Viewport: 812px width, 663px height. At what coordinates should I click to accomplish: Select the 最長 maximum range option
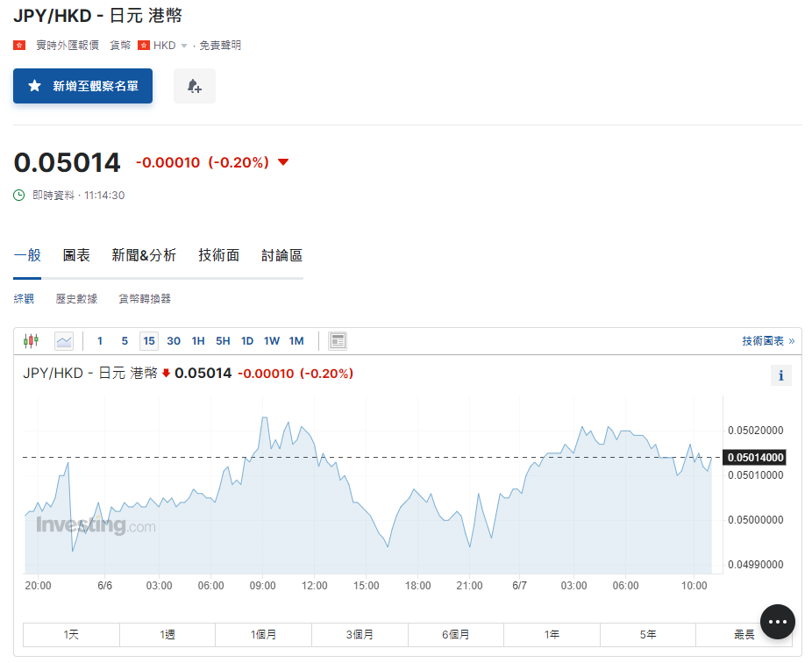point(744,634)
